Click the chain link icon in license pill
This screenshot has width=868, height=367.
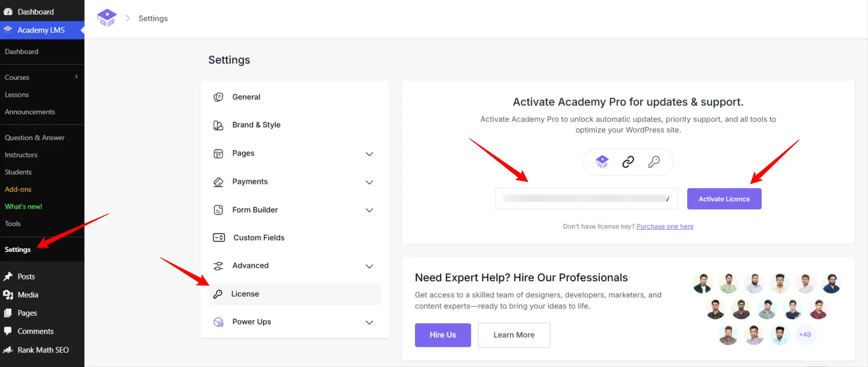tap(628, 161)
